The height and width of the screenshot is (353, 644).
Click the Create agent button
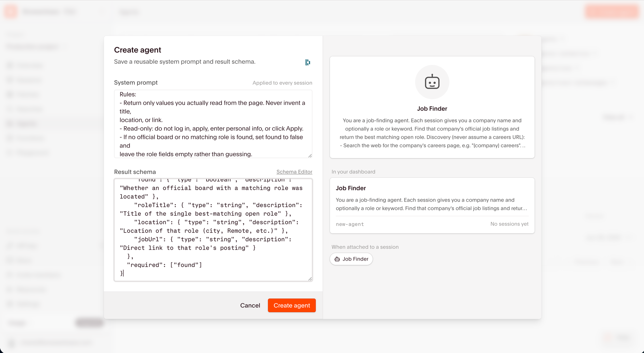(292, 305)
